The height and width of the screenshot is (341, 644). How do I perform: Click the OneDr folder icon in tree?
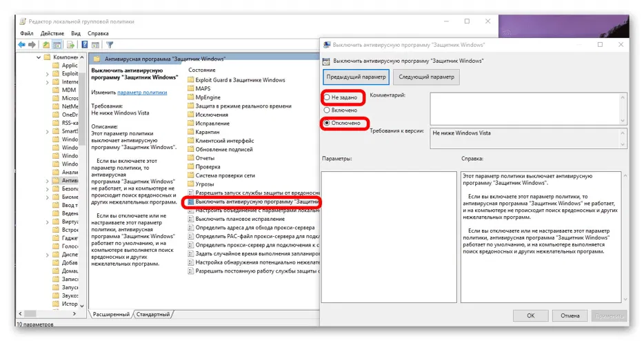(56, 115)
